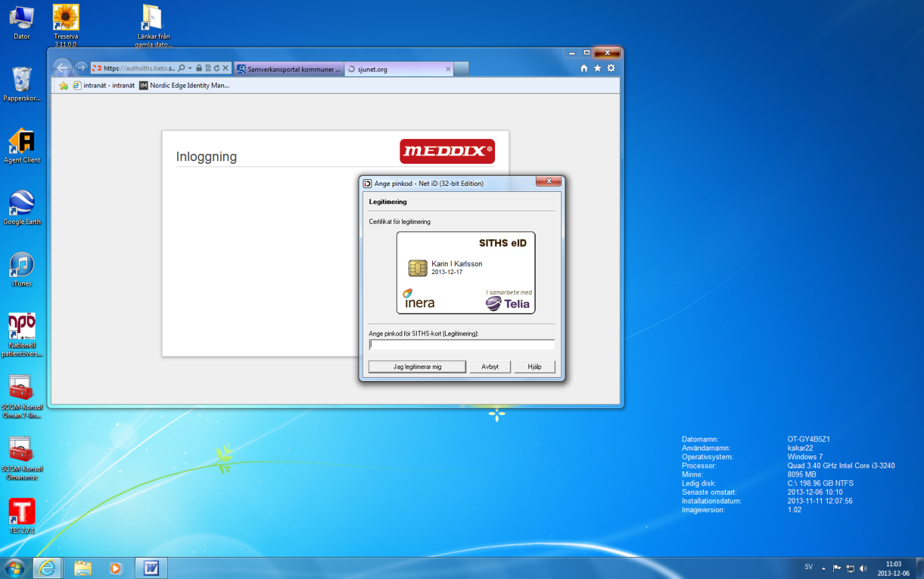The width and height of the screenshot is (924, 579).
Task: Click the refresh icon in address bar
Action: pyautogui.click(x=216, y=68)
